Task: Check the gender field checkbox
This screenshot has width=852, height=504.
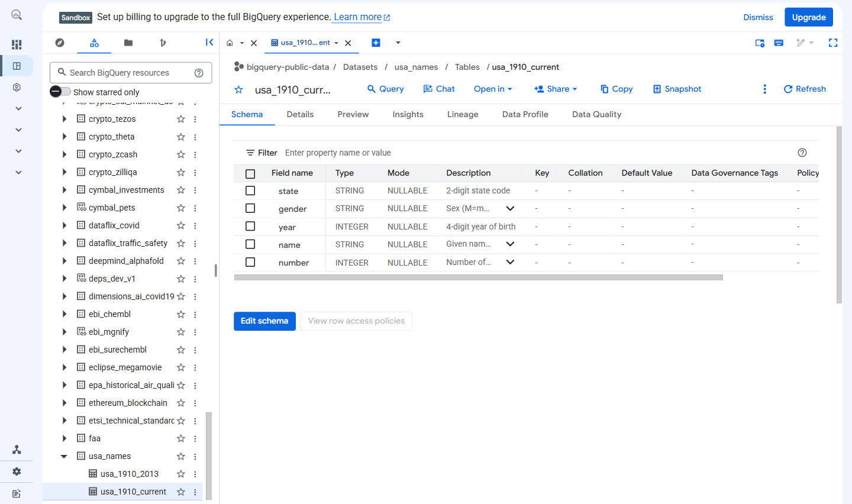Action: coord(250,208)
